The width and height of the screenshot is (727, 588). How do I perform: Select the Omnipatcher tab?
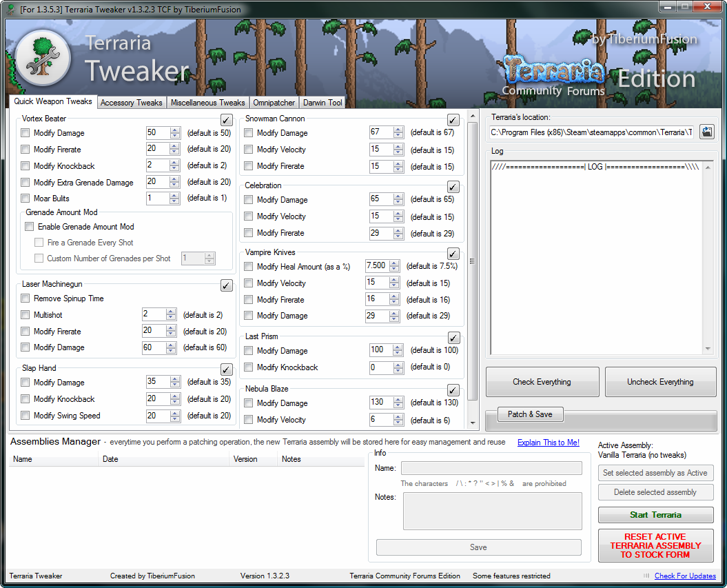[x=274, y=103]
